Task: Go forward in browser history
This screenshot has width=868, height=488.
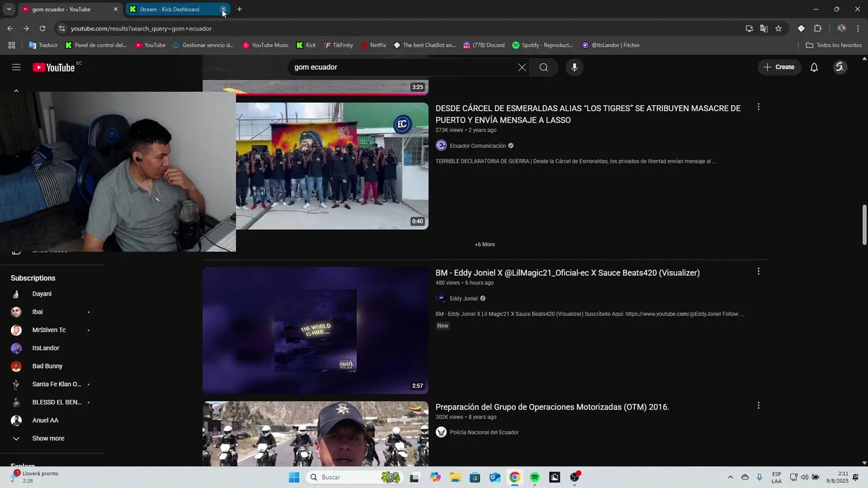Action: [26, 28]
